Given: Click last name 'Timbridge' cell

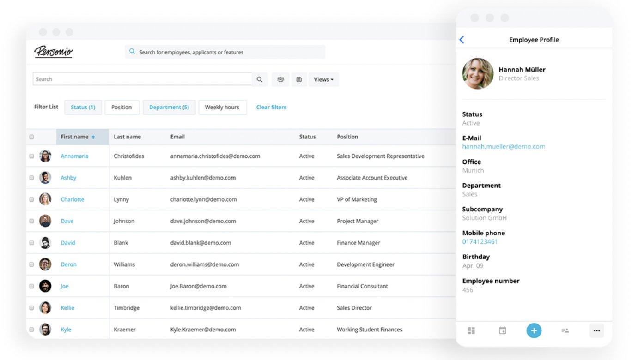Looking at the screenshot, I should click(126, 308).
